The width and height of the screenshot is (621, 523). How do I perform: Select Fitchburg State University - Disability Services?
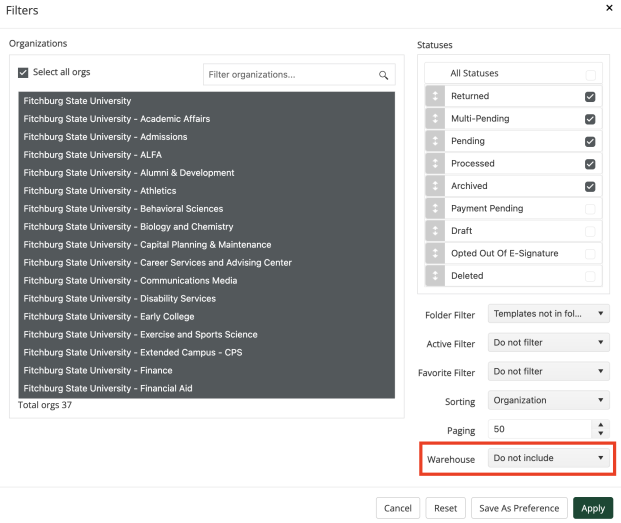[206, 299]
